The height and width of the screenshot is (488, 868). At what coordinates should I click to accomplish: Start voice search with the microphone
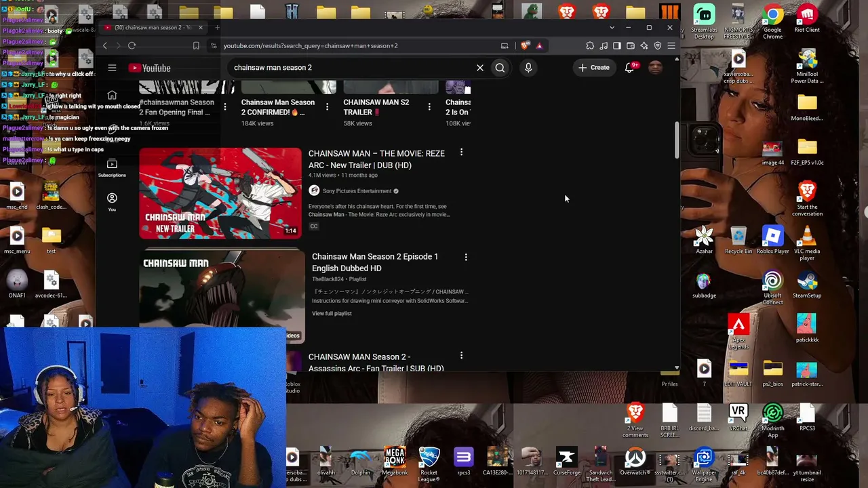[528, 68]
